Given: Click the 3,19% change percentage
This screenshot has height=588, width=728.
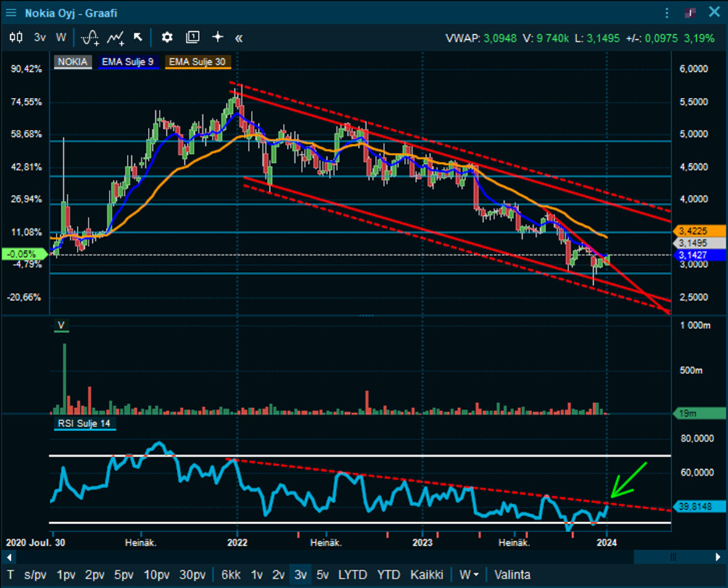Looking at the screenshot, I should tap(699, 38).
